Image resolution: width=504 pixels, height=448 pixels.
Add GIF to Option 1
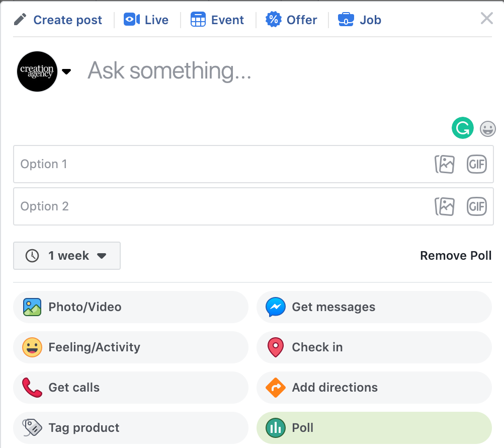click(476, 164)
